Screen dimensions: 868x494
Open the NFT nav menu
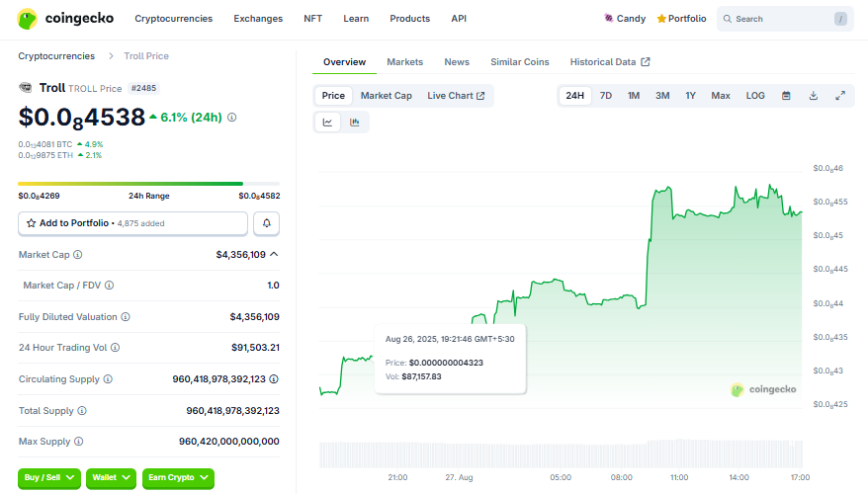(312, 19)
